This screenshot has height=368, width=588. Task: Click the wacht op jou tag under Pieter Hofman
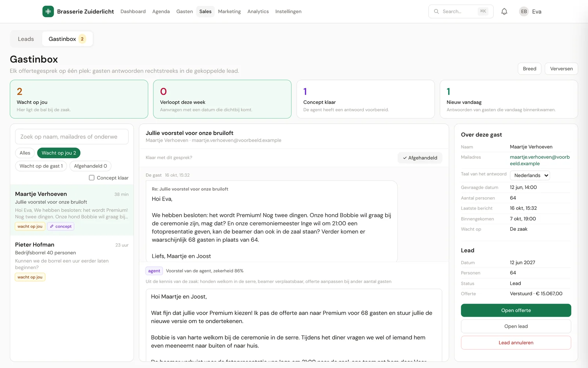pos(30,277)
